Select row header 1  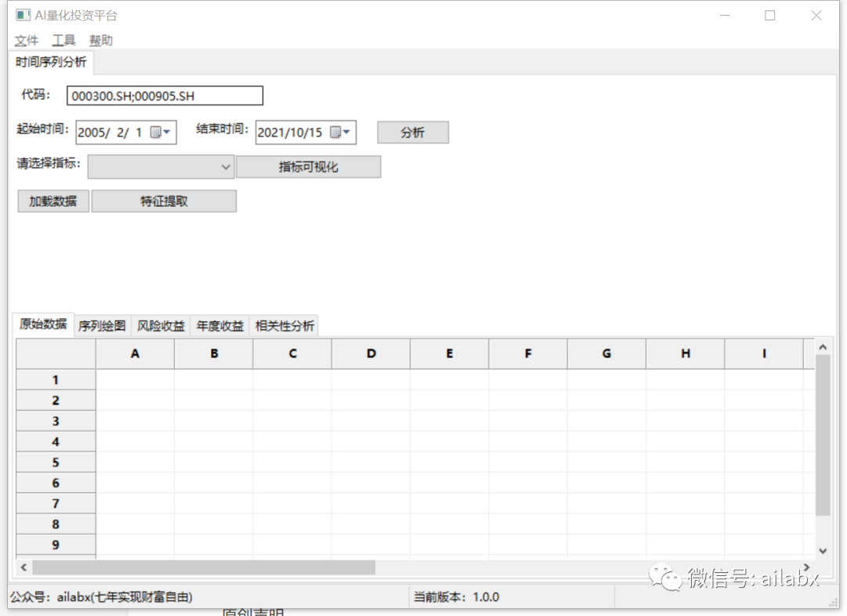[x=56, y=380]
